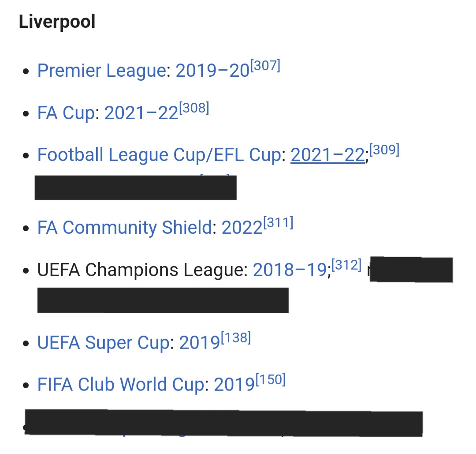Open the 2019–20 Premier League season link
This screenshot has width=476, height=454.
point(212,71)
